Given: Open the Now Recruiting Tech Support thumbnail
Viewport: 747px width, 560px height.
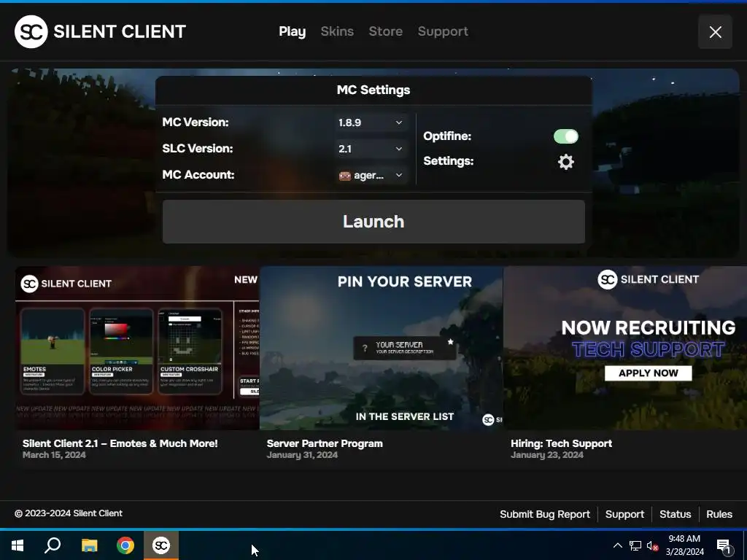Looking at the screenshot, I should tap(625, 348).
